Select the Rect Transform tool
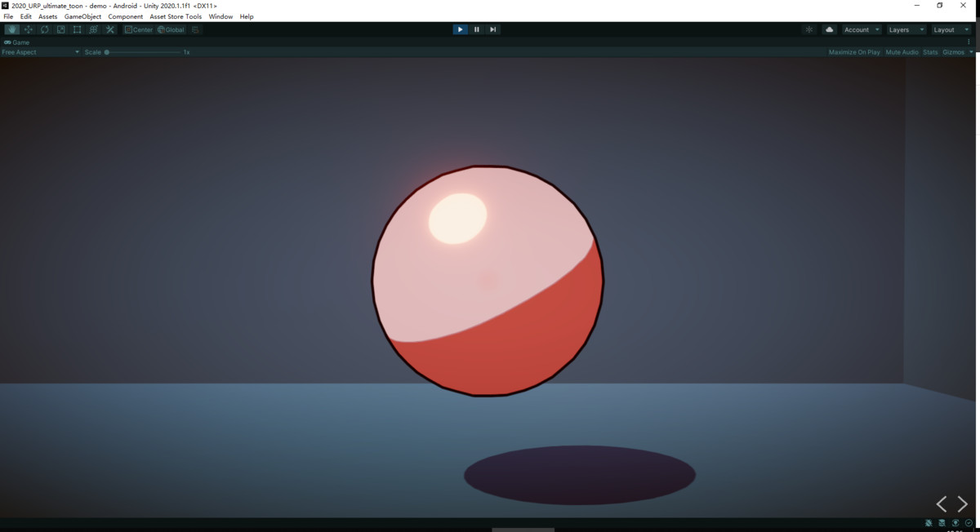 point(77,29)
